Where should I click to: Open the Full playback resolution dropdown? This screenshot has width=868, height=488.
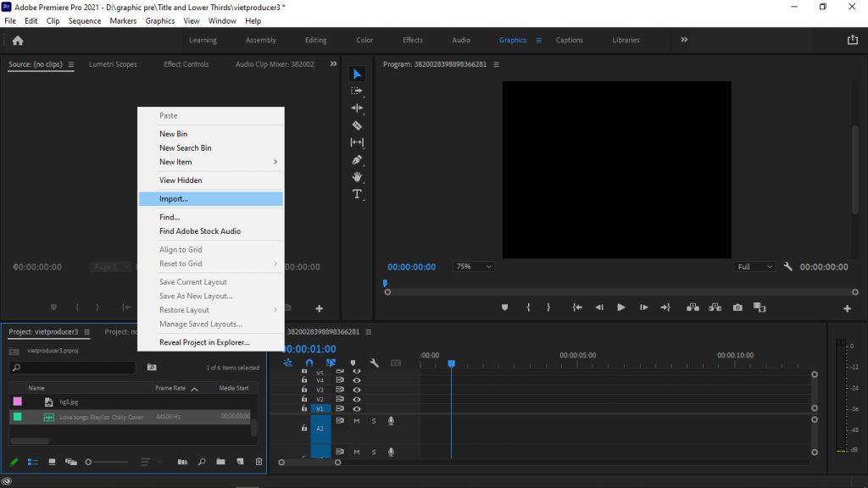point(754,267)
